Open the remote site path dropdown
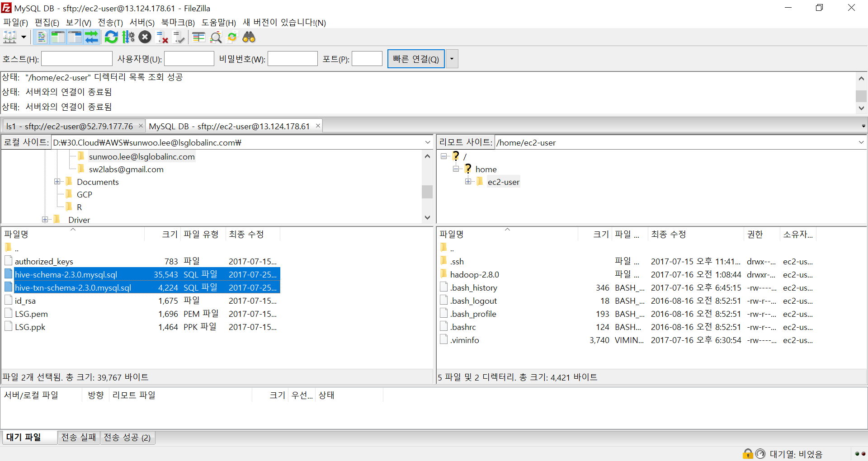This screenshot has width=868, height=461. (x=861, y=142)
